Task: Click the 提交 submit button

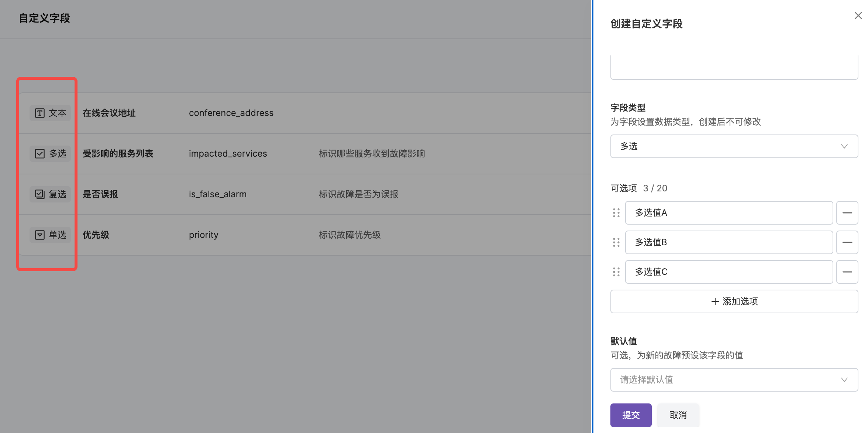Action: tap(631, 415)
